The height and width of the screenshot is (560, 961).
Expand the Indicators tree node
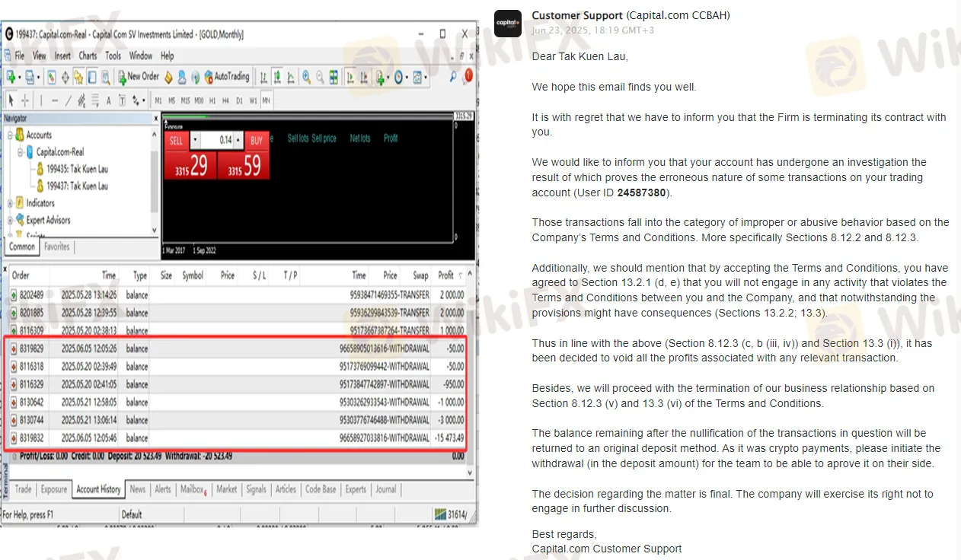[10, 203]
